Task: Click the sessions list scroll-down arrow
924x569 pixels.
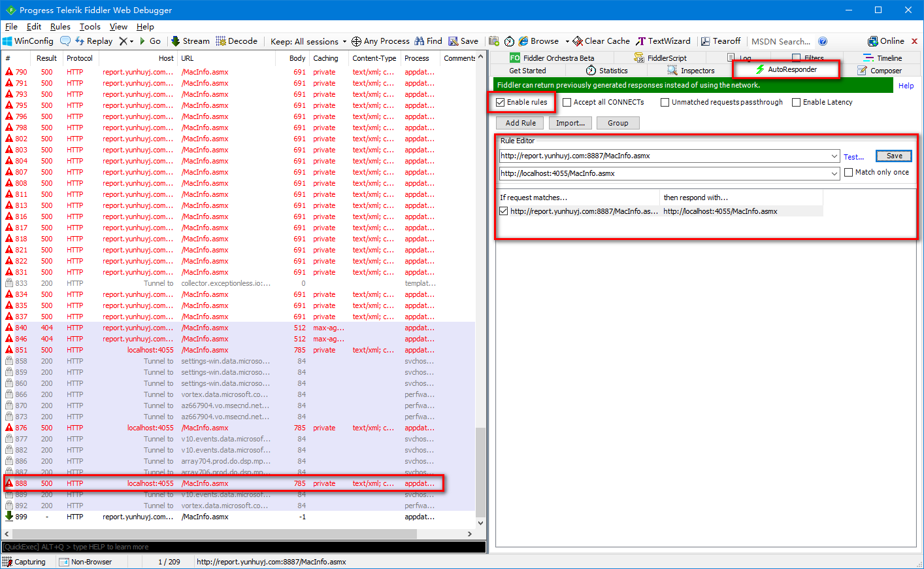Action: coord(481,523)
